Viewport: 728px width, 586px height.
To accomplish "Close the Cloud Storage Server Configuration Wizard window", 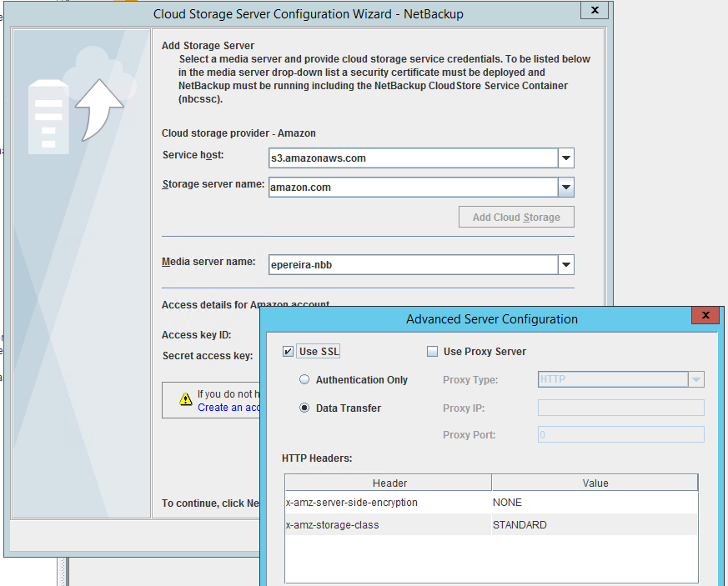I will click(x=595, y=10).
